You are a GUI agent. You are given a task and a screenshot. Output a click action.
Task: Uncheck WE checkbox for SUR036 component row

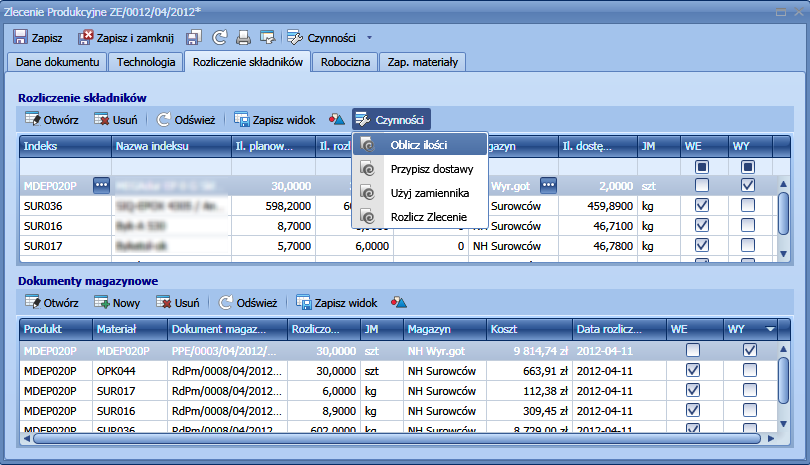point(701,204)
